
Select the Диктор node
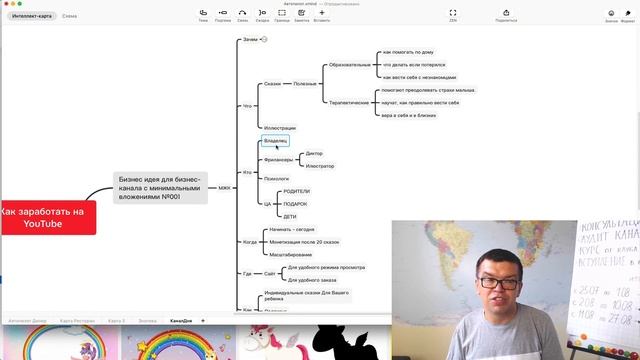314,153
